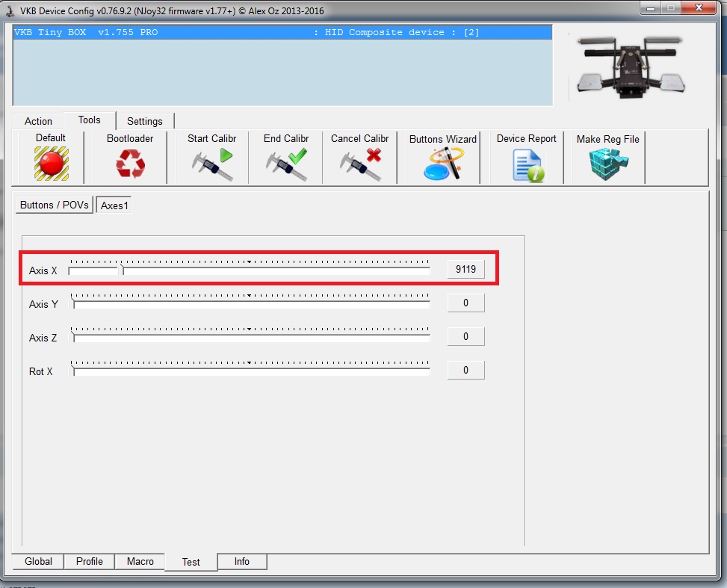Viewport: 727px width, 588px height.
Task: Switch to the Profile bottom tab
Action: pos(90,561)
